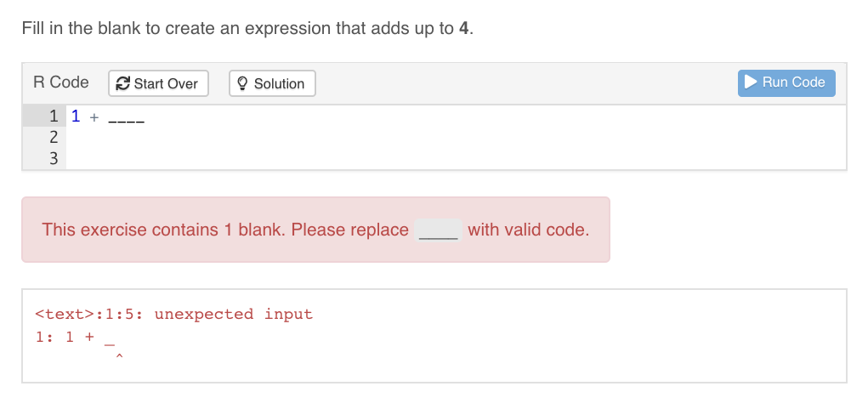Select line number 1 in editor gutter
Image resolution: width=868 pixels, height=409 pixels.
[x=54, y=116]
